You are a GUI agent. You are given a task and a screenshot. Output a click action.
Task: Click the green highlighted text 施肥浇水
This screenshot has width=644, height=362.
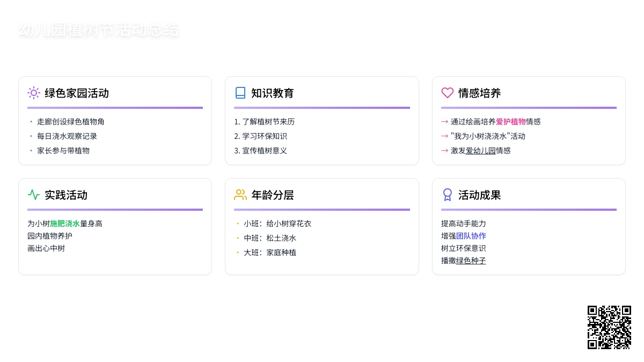tap(65, 224)
